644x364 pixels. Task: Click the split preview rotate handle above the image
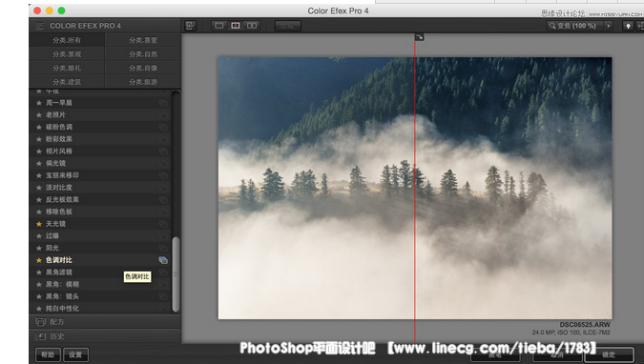[419, 37]
